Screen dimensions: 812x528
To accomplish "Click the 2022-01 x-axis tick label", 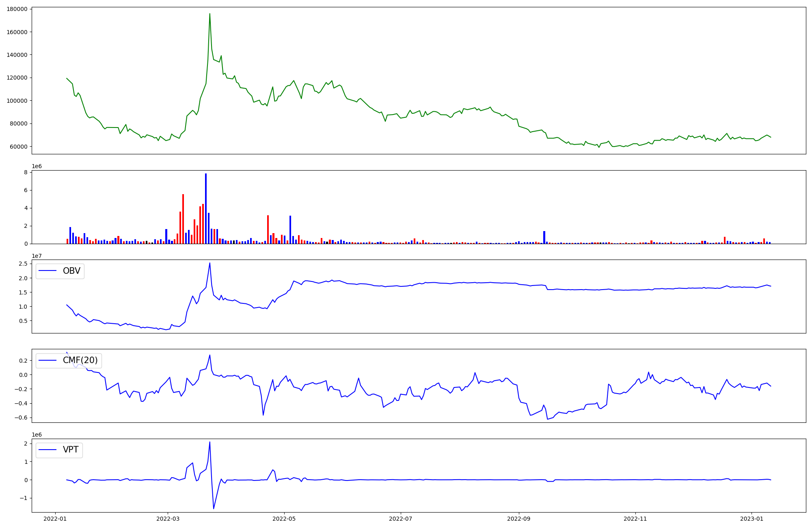I will click(55, 519).
